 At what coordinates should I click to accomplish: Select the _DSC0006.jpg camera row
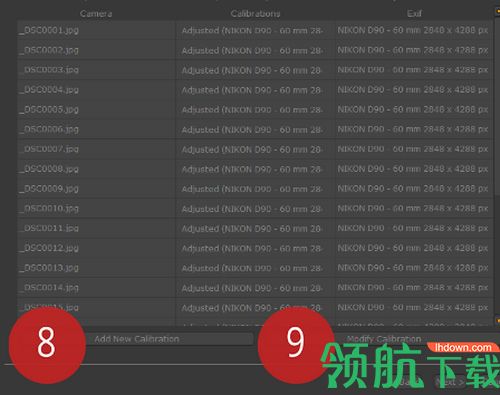(96, 129)
